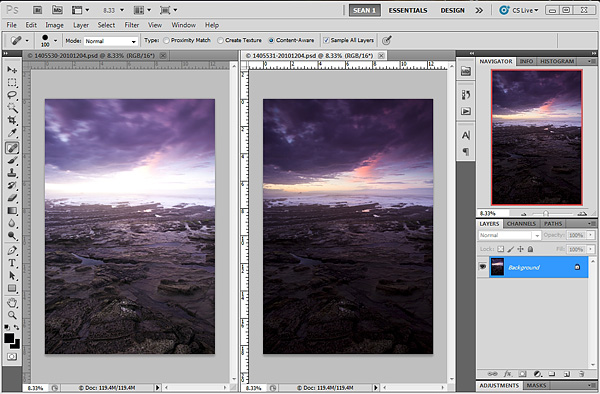Select Content-Aware type radio

click(271, 40)
